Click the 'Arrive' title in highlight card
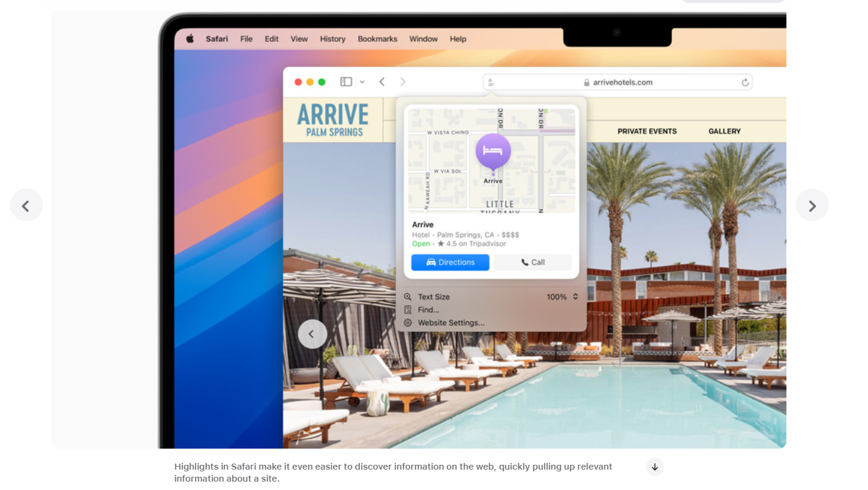Image resolution: width=868 pixels, height=490 pixels. coord(423,225)
